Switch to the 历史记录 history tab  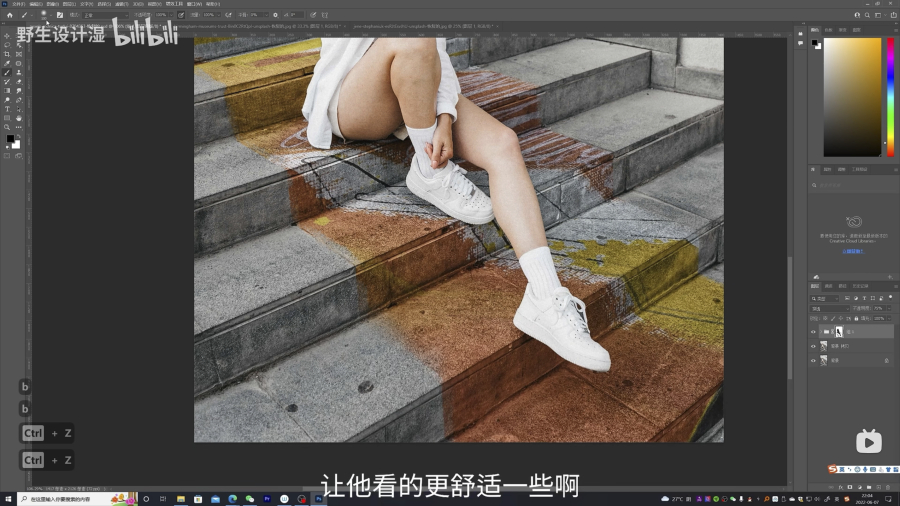(860, 286)
